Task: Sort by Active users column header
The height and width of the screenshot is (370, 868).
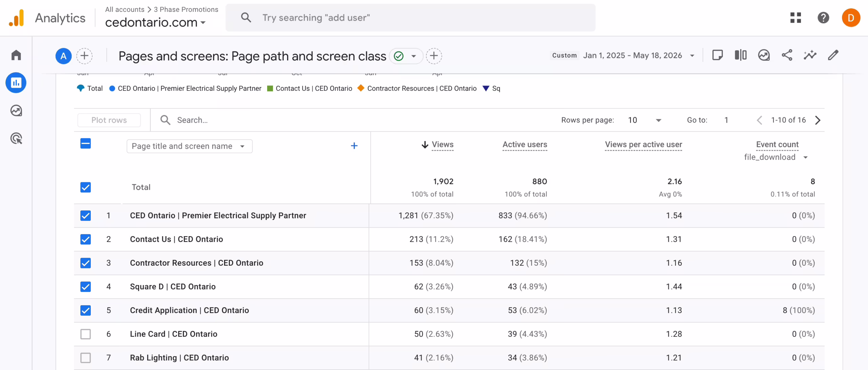Action: pos(525,145)
